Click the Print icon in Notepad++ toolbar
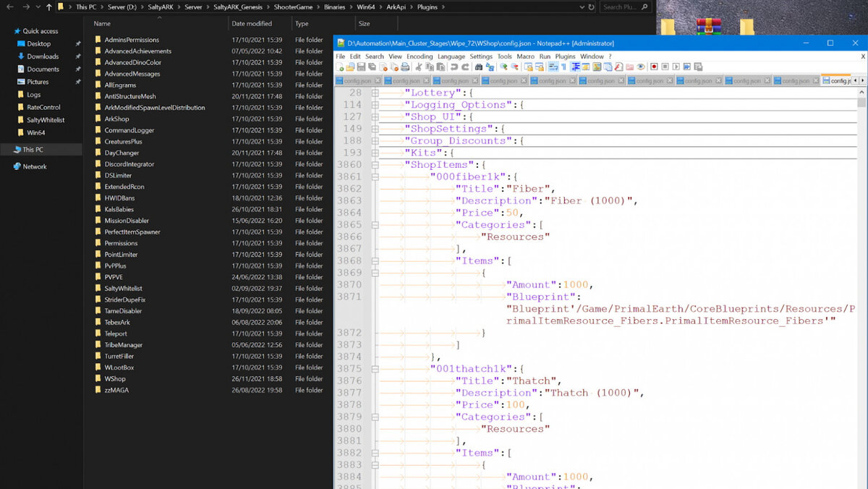 [x=404, y=67]
